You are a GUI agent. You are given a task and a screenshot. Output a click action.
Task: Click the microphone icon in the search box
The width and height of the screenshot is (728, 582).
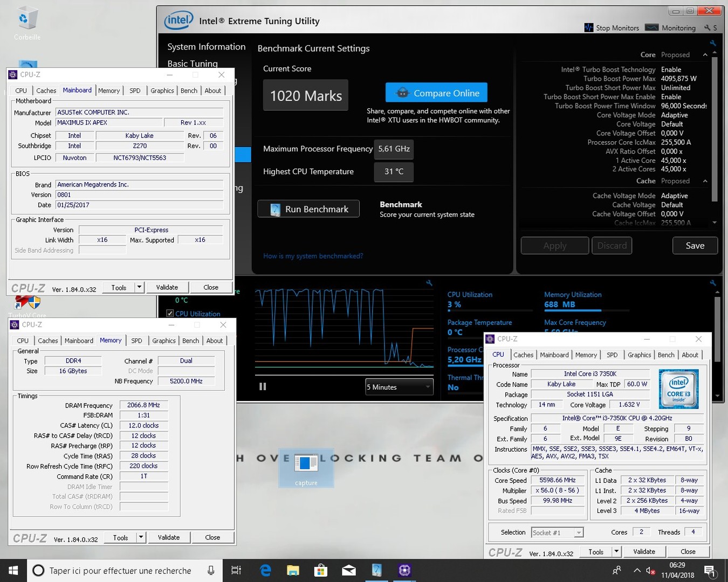(x=211, y=570)
